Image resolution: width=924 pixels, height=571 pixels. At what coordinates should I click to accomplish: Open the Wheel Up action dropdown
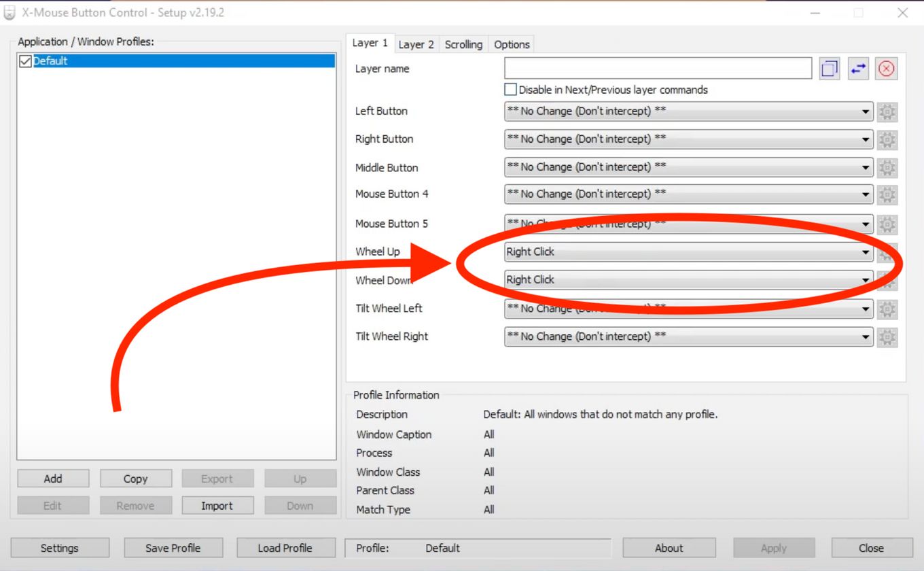866,252
